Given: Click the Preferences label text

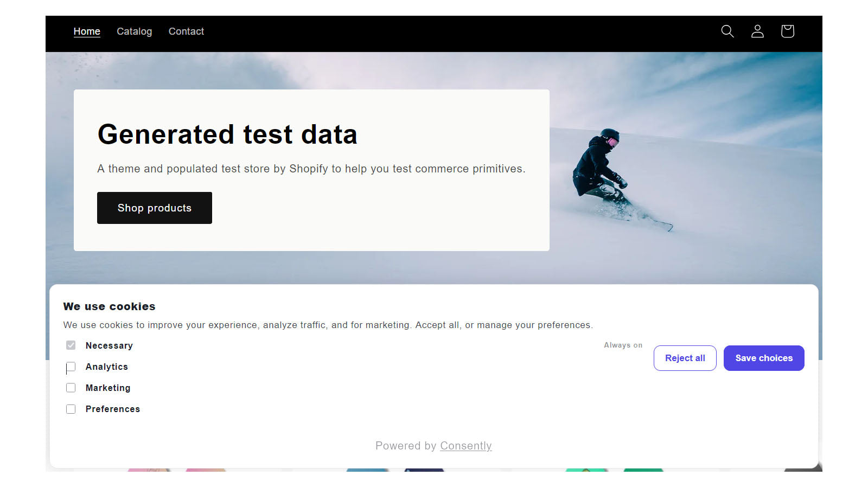Looking at the screenshot, I should (x=113, y=409).
